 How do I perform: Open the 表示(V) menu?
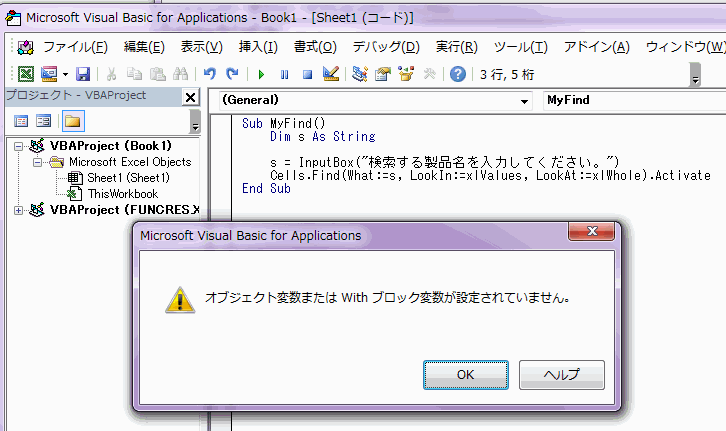(x=201, y=47)
